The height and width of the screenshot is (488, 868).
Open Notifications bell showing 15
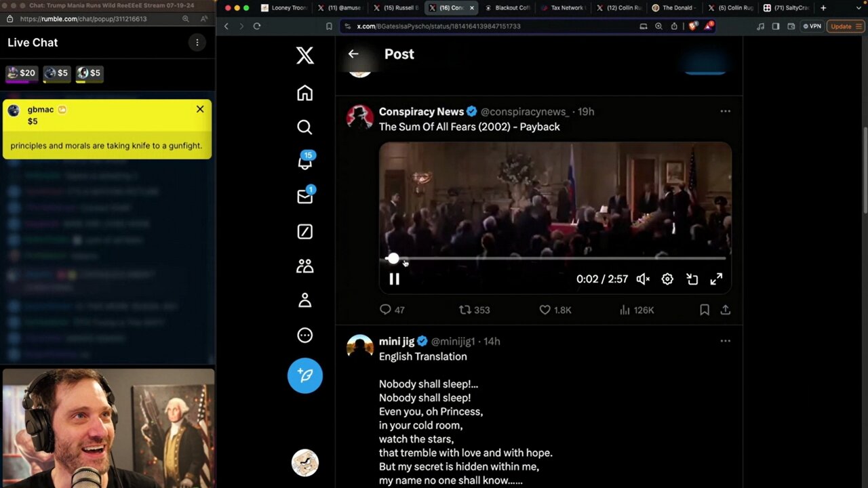pos(305,161)
